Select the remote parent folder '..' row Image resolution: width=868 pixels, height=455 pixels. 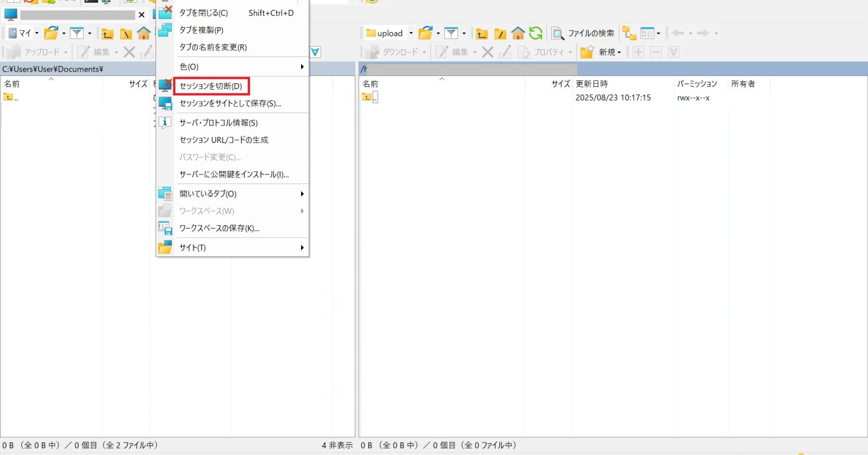[x=371, y=97]
